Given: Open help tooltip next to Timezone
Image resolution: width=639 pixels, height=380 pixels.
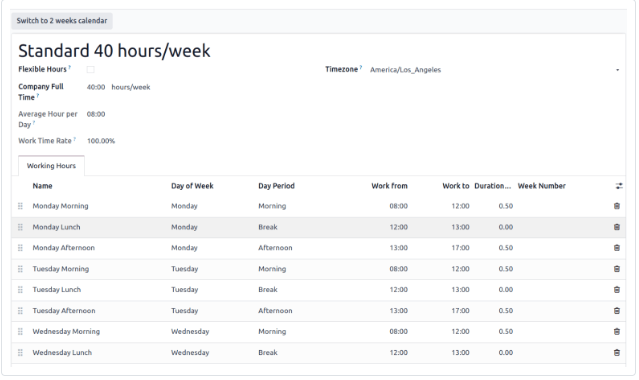Looking at the screenshot, I should (x=361, y=67).
